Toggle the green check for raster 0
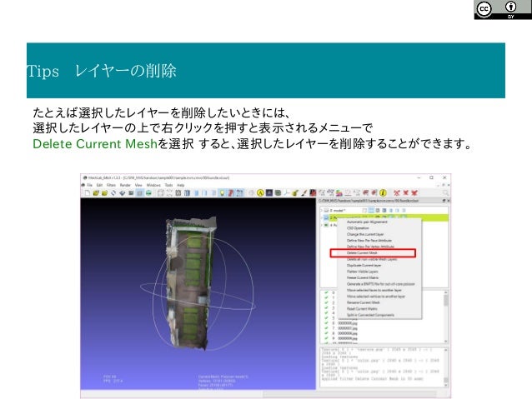 pos(326,292)
